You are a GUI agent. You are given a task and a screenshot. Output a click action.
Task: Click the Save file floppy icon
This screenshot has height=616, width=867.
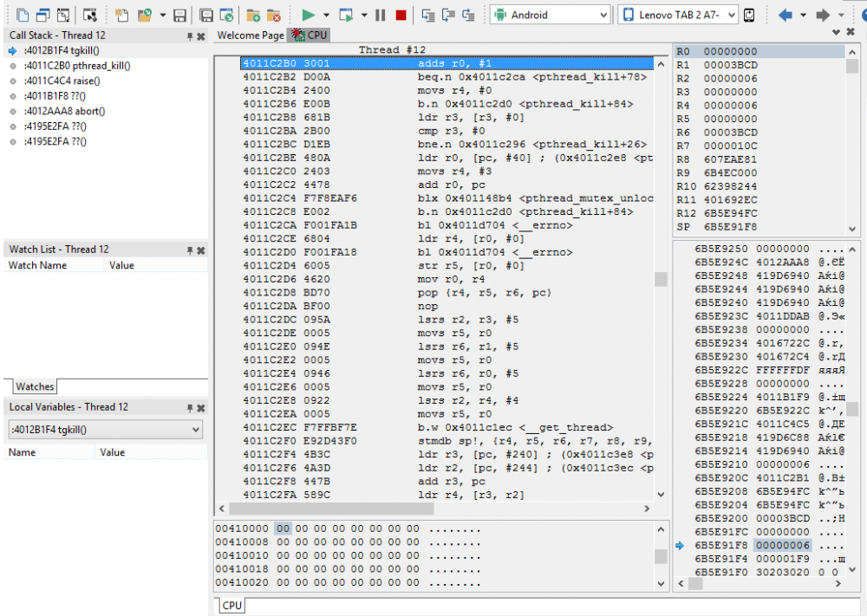pyautogui.click(x=179, y=15)
